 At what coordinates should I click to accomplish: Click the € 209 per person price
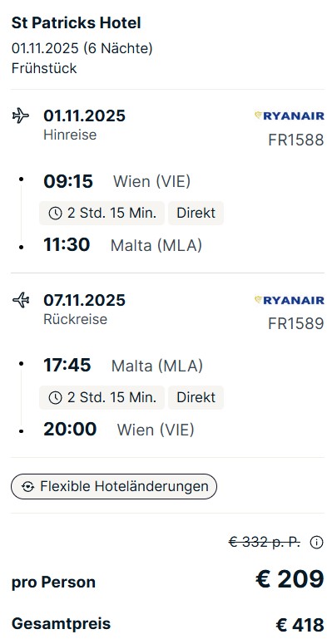(x=290, y=579)
